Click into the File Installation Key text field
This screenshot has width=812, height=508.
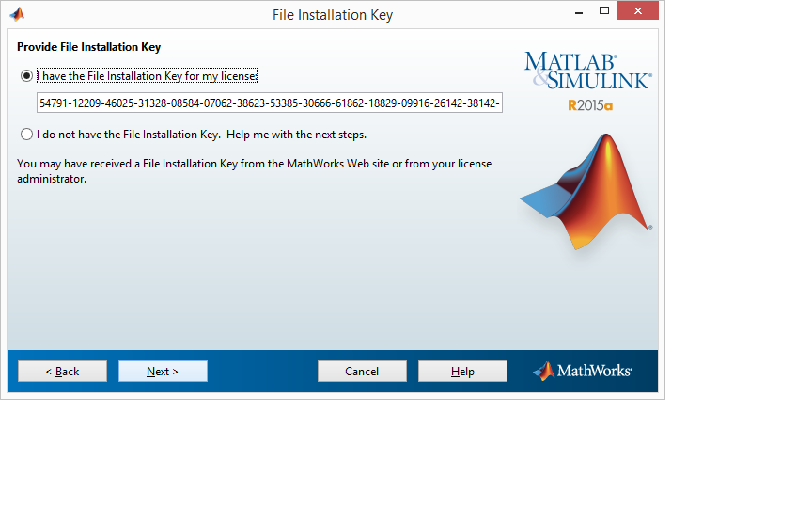coord(270,103)
